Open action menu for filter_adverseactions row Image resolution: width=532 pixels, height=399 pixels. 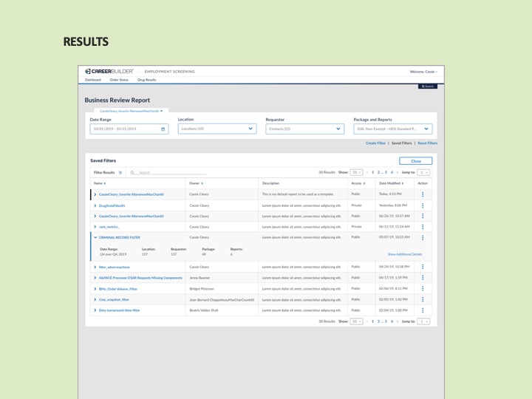point(423,267)
